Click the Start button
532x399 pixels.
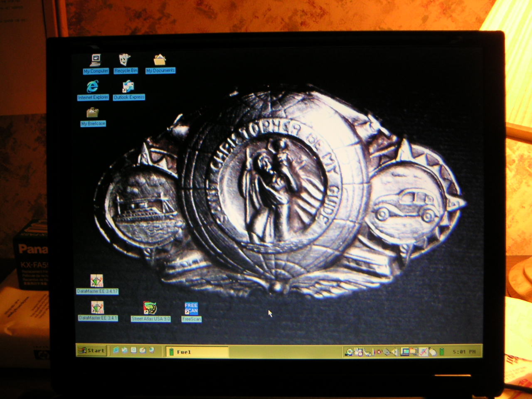(92, 351)
